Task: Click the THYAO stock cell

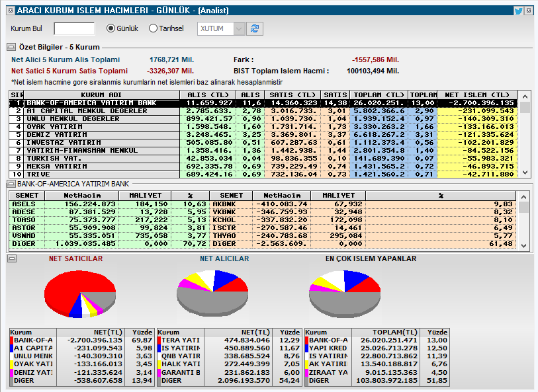Action: pos(230,235)
